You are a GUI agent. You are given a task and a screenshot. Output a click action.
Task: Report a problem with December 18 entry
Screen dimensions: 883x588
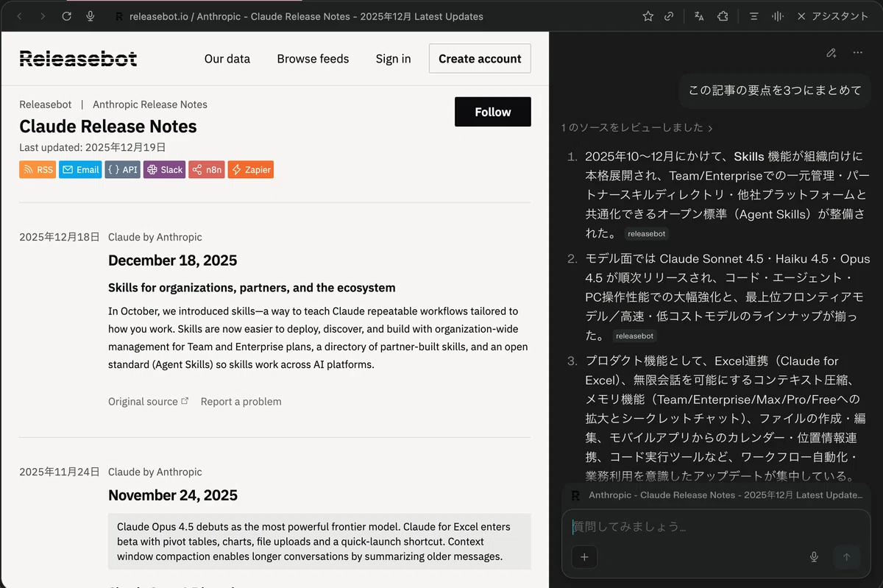(x=241, y=401)
